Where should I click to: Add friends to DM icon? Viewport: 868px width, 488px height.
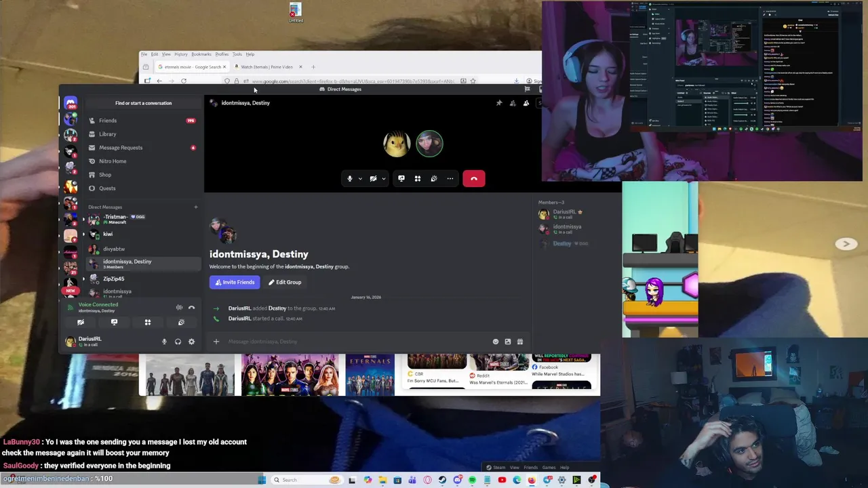pyautogui.click(x=513, y=103)
